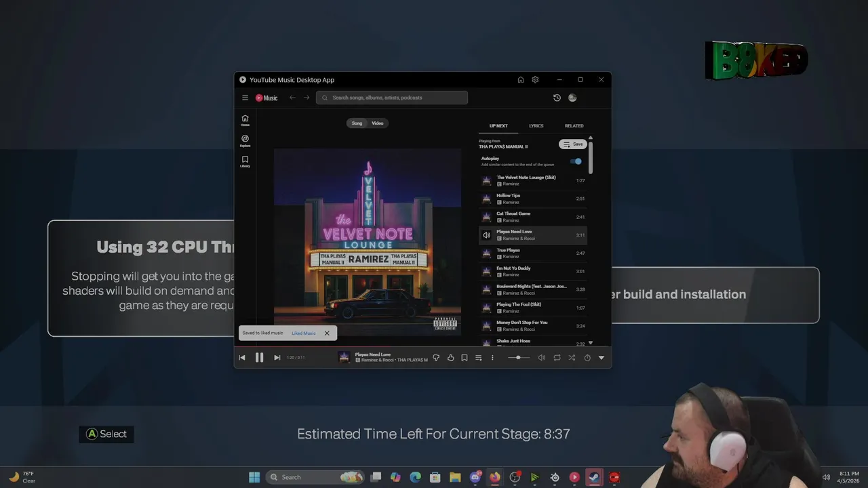Open Steam from the taskbar
868x488 pixels.
(x=594, y=477)
